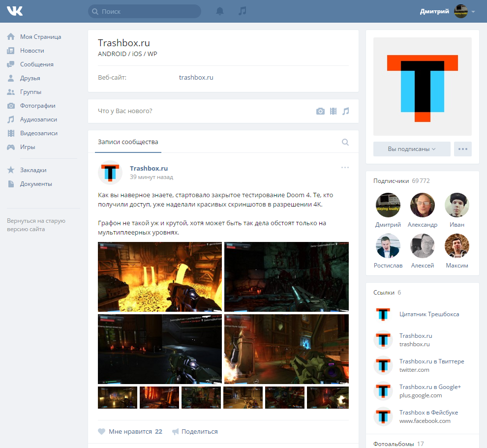Open subscriber Максим avatar
Screen dimensions: 487x448
(x=457, y=246)
